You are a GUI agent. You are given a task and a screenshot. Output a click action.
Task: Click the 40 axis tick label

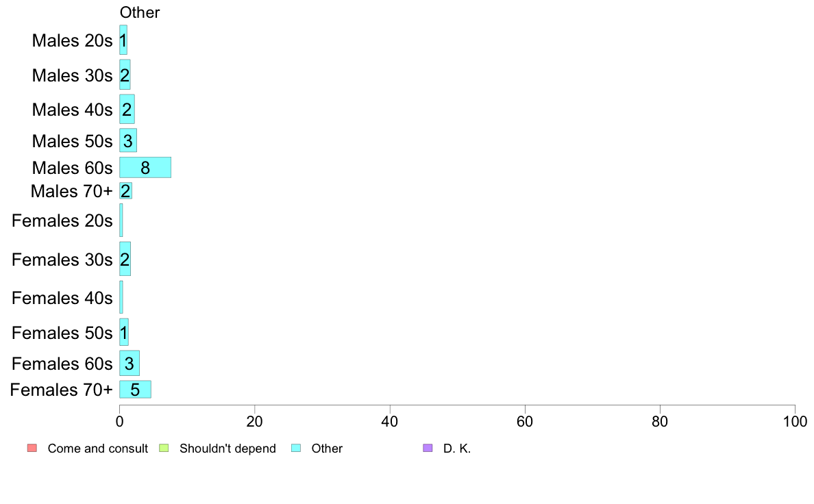tap(390, 421)
